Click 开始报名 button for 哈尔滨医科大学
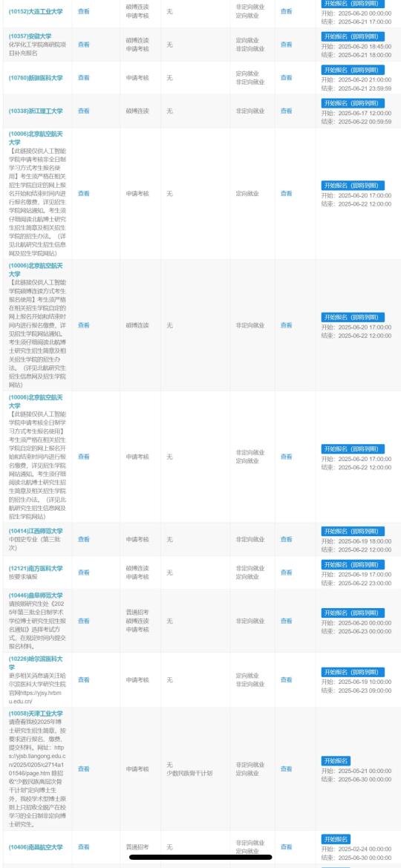Image resolution: width=401 pixels, height=868 pixels. pyautogui.click(x=353, y=672)
